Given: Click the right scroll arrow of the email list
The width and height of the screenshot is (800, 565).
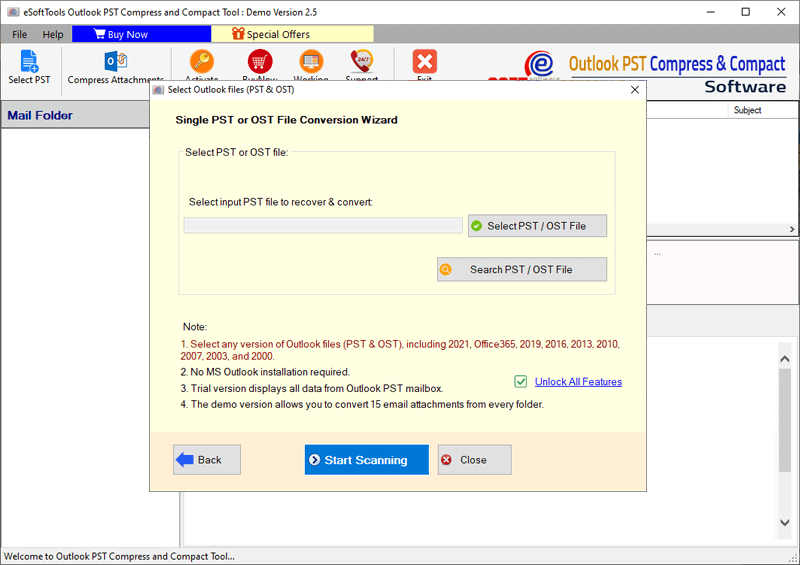Looking at the screenshot, I should click(792, 229).
